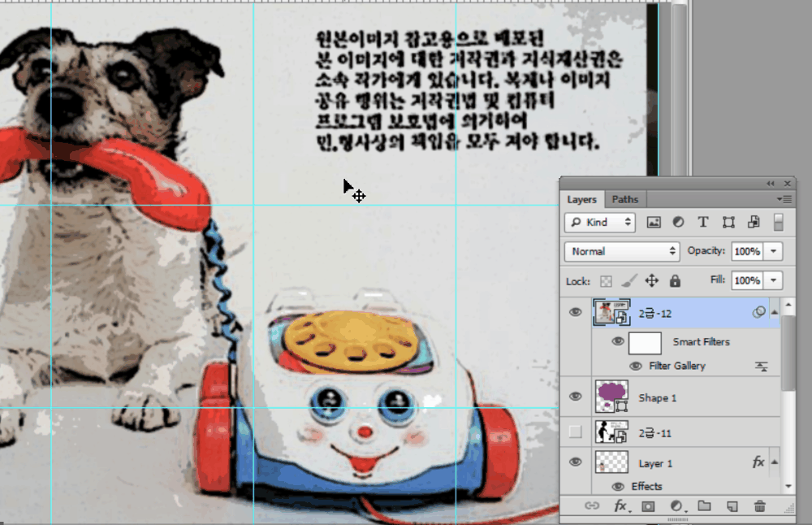Image resolution: width=812 pixels, height=525 pixels.
Task: Click the fx indicator on Layer 1
Action: 758,462
